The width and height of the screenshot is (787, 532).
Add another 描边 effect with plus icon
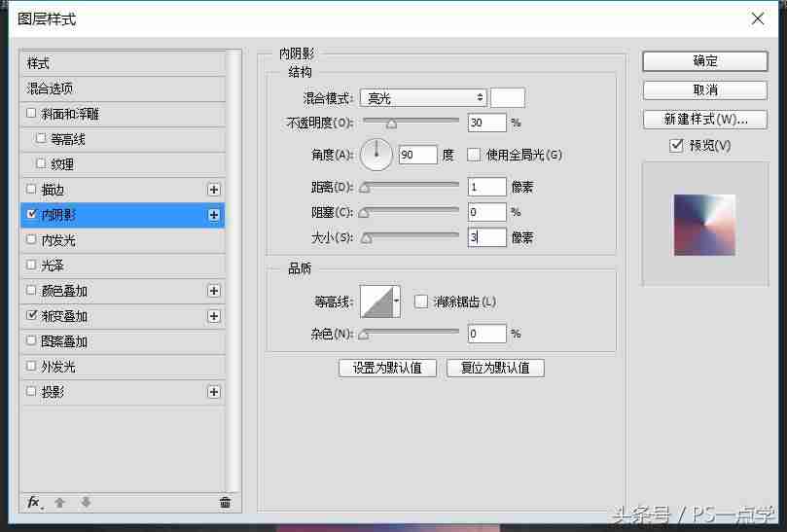click(214, 190)
